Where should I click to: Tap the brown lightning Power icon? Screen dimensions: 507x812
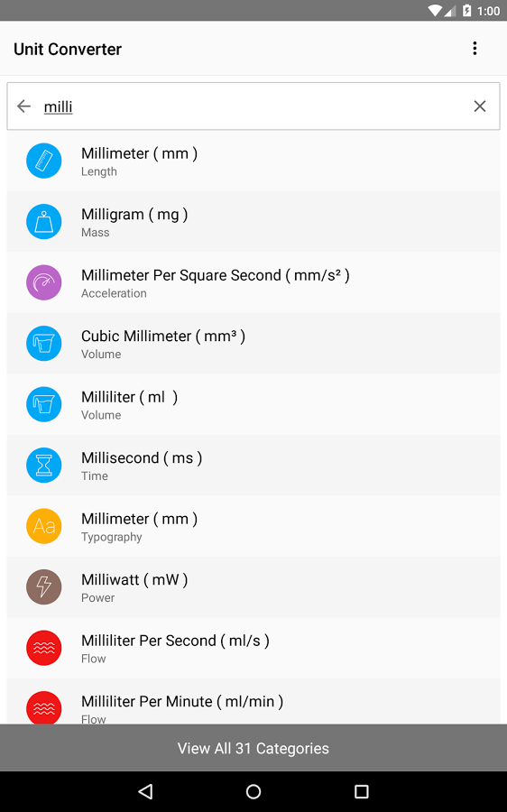pyautogui.click(x=44, y=586)
